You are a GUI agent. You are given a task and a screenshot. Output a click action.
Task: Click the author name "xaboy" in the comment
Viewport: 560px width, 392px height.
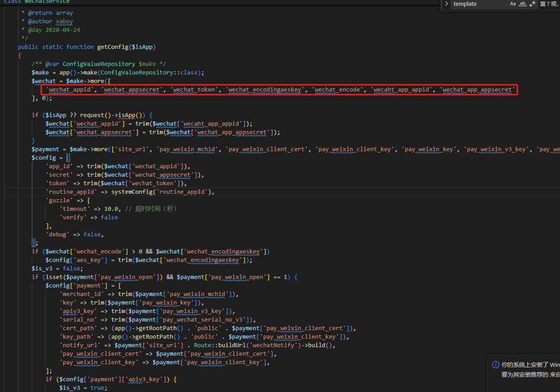65,22
